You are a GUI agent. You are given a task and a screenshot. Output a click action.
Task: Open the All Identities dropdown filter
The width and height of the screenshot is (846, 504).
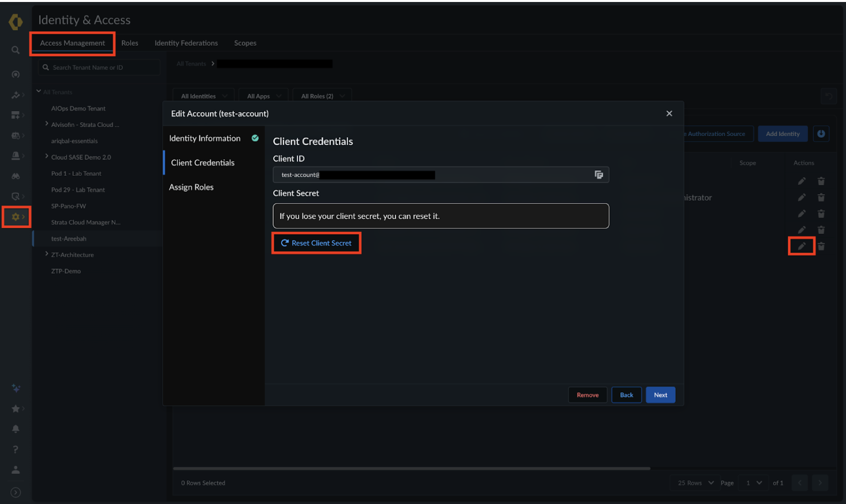(203, 96)
